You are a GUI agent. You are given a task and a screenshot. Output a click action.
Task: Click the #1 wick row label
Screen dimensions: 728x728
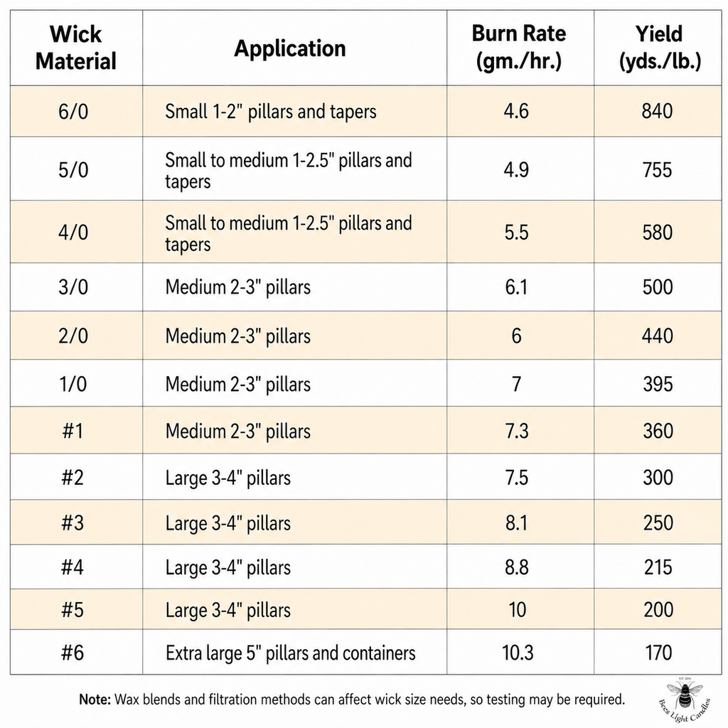(x=73, y=431)
